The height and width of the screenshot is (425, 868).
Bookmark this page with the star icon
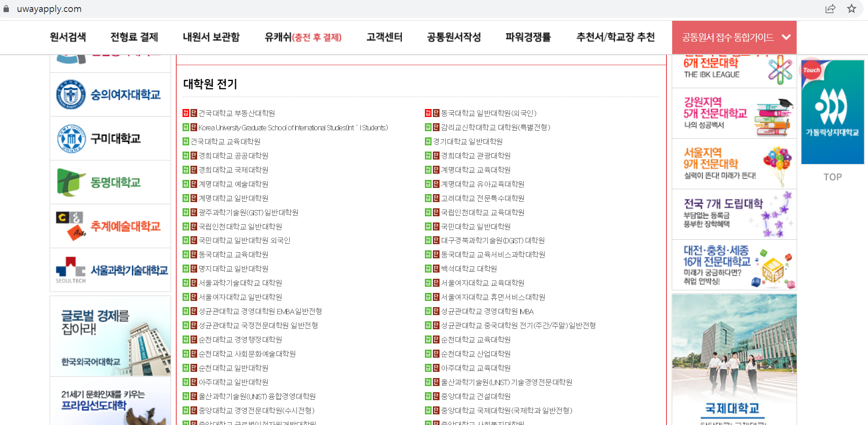(x=851, y=8)
